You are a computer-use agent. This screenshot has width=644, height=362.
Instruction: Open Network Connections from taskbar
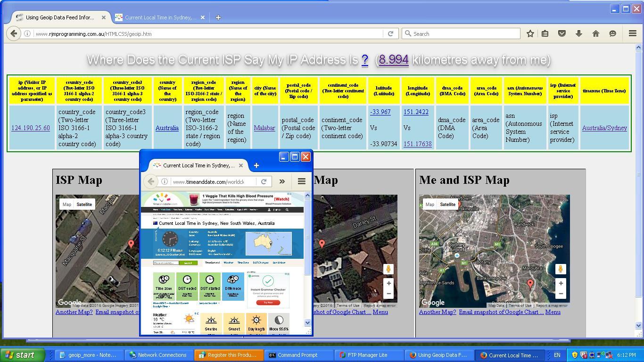[158, 355]
